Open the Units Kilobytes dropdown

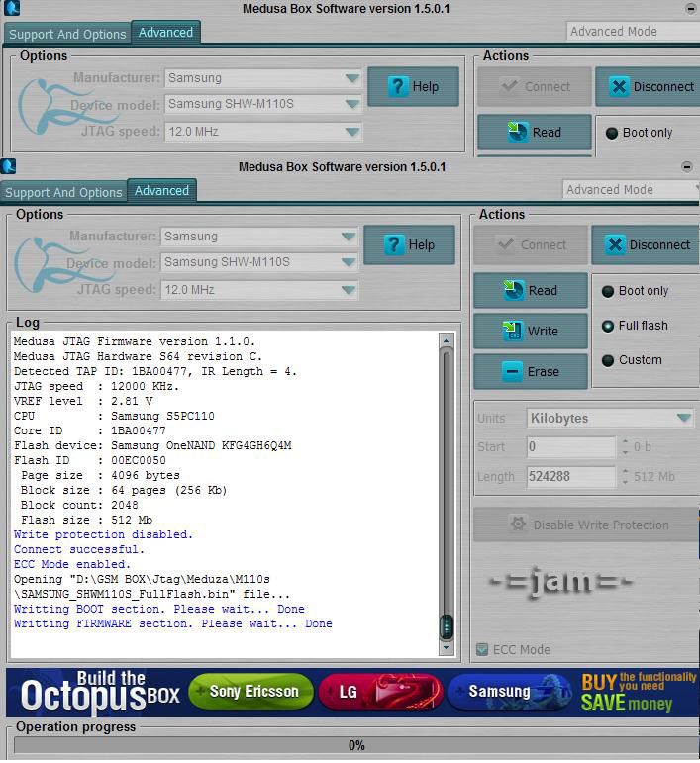point(611,418)
